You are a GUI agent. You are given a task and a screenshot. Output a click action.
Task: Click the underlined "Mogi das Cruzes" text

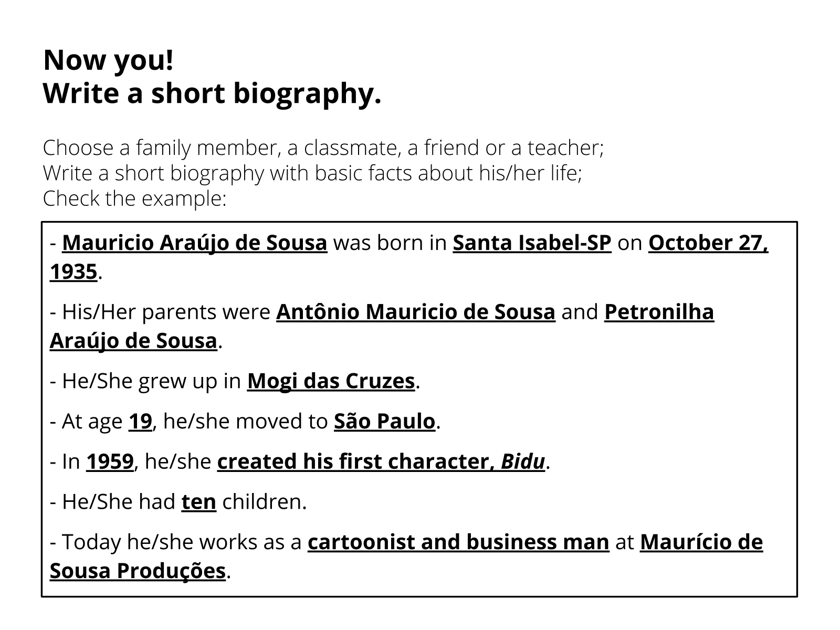331,381
